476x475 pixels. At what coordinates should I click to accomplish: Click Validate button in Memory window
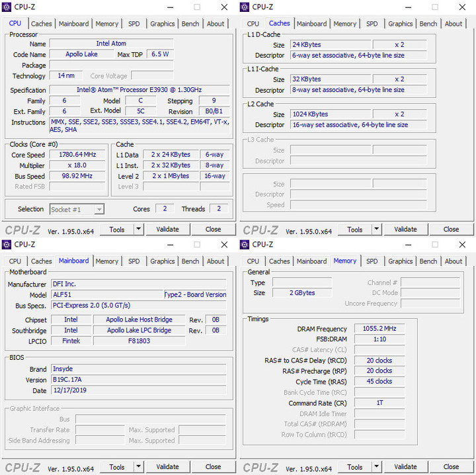(x=405, y=467)
